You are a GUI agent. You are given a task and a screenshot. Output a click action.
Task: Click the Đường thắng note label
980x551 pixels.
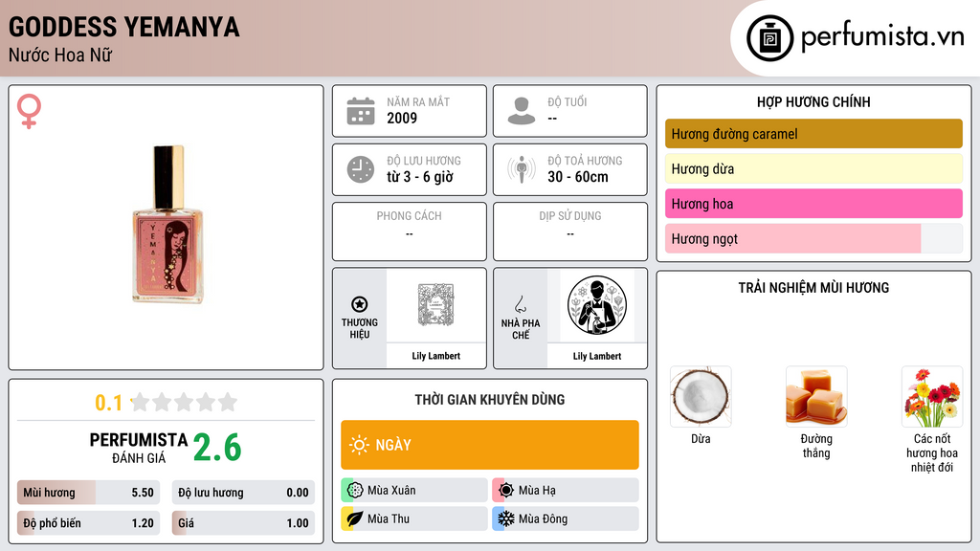point(816,446)
